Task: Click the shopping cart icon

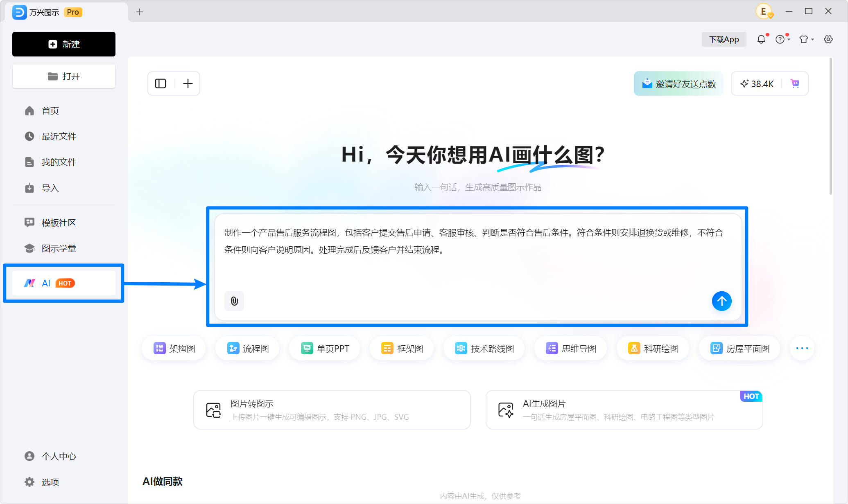Action: point(795,83)
